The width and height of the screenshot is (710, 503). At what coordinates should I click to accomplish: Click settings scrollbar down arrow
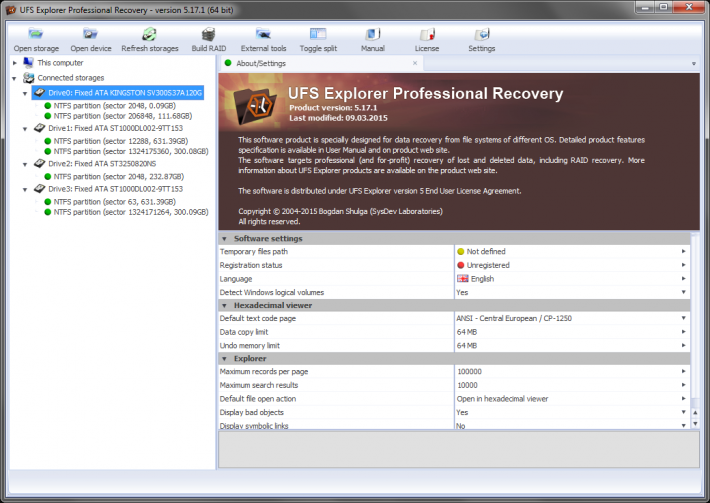pyautogui.click(x=695, y=424)
